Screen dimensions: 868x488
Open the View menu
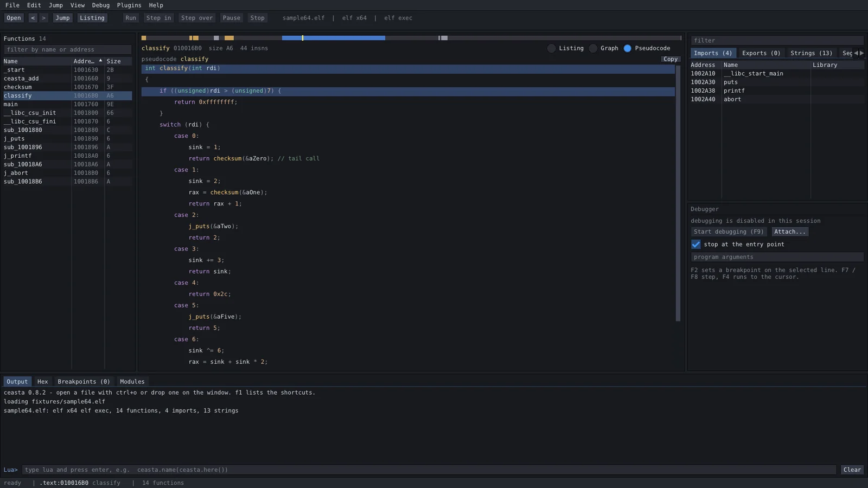(78, 5)
